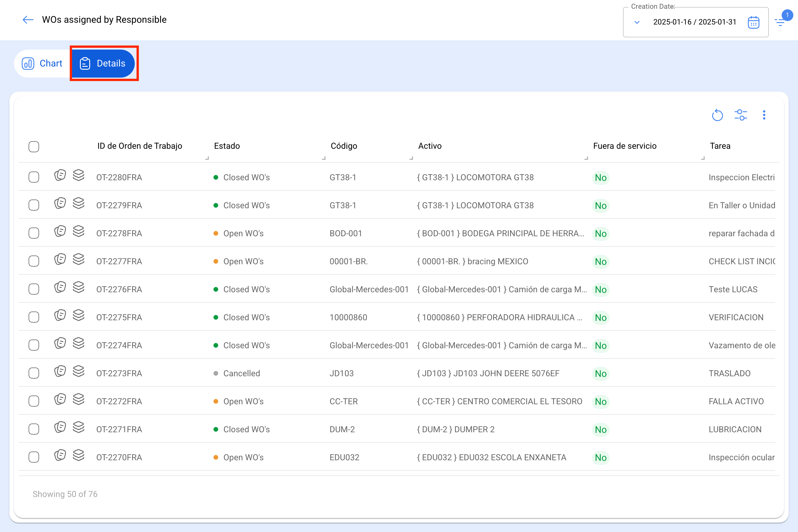Sort by Activo column header

coord(430,146)
